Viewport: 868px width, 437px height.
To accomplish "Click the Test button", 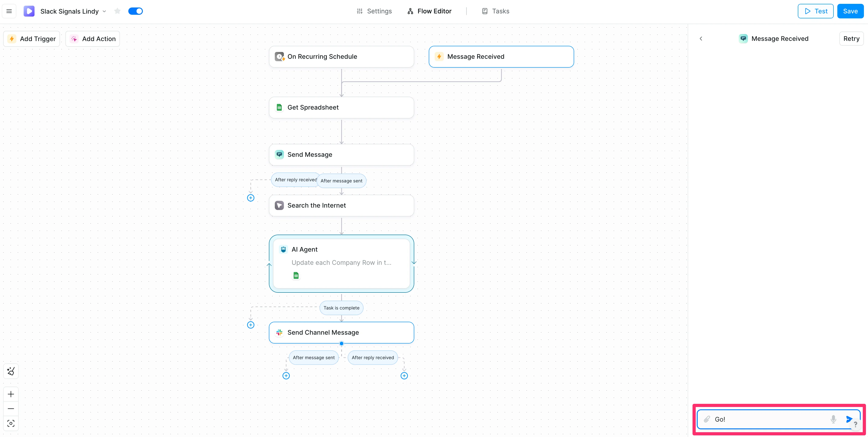I will pyautogui.click(x=816, y=11).
